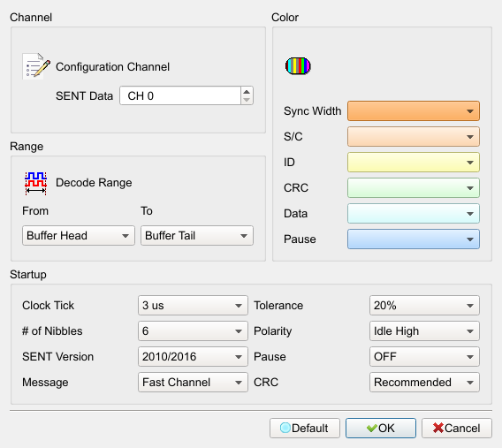Image resolution: width=502 pixels, height=448 pixels.
Task: Expand the Polarity Idle High dropdown
Action: [x=424, y=330]
